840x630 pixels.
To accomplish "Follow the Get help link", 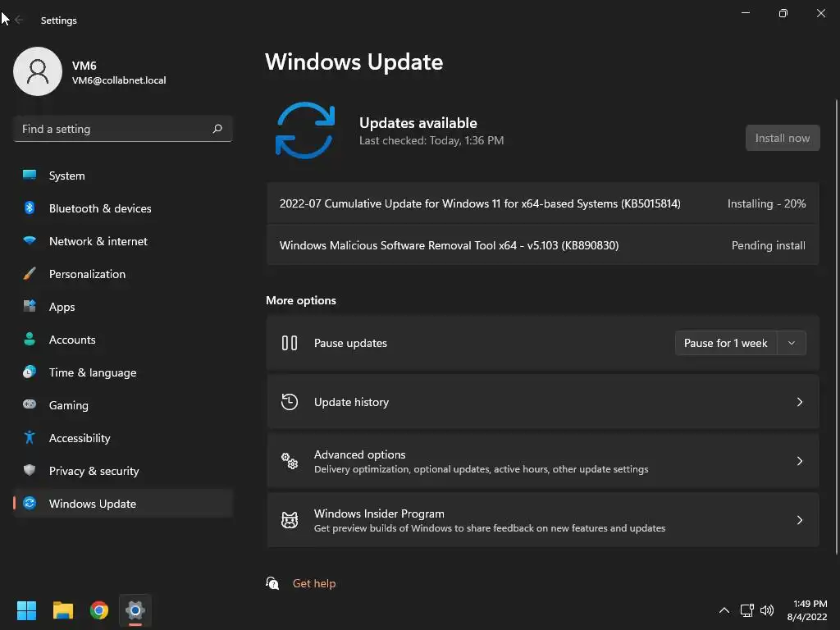I will [314, 583].
